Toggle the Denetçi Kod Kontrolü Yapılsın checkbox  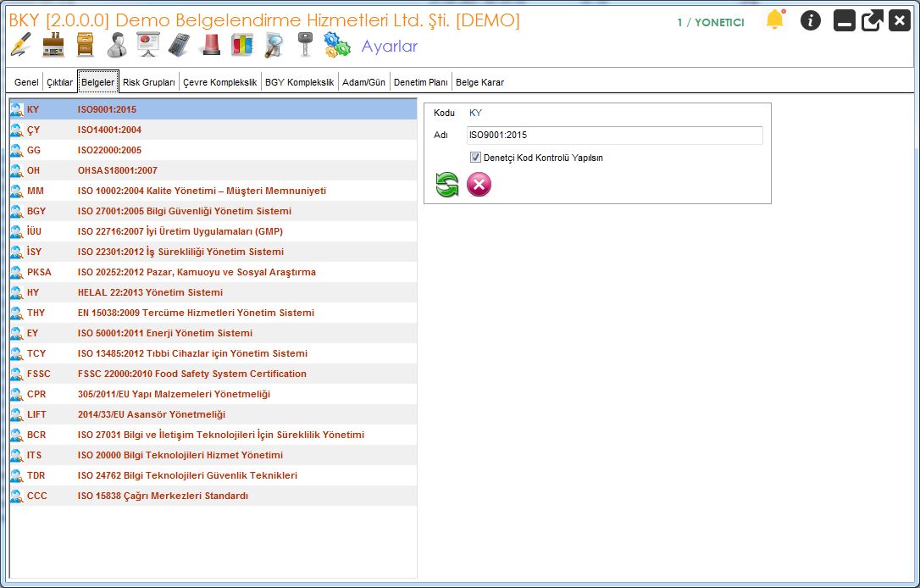(x=475, y=158)
